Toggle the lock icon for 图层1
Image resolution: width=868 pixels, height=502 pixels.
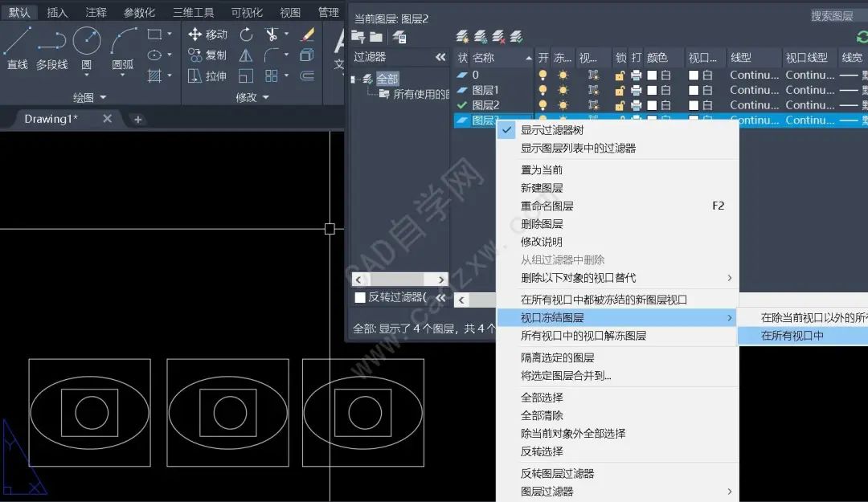(620, 90)
